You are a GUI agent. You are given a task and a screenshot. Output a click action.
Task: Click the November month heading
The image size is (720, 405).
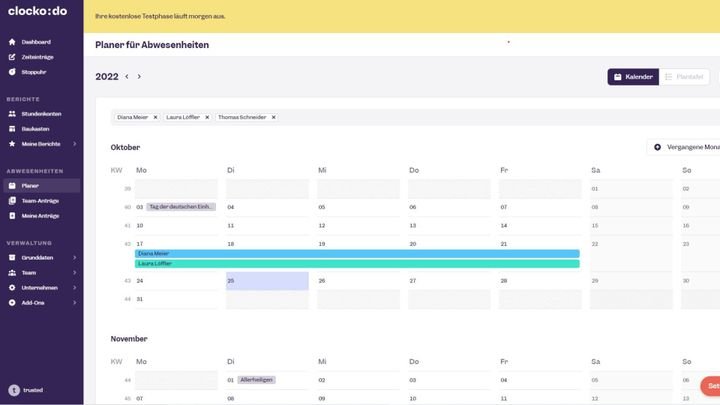(129, 339)
